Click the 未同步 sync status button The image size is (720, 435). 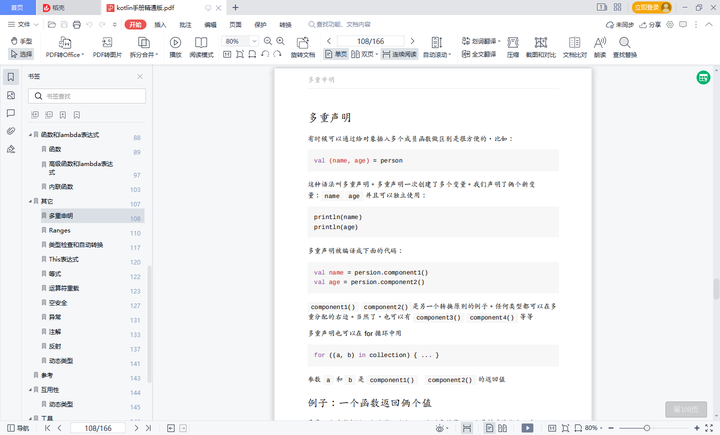coord(620,25)
